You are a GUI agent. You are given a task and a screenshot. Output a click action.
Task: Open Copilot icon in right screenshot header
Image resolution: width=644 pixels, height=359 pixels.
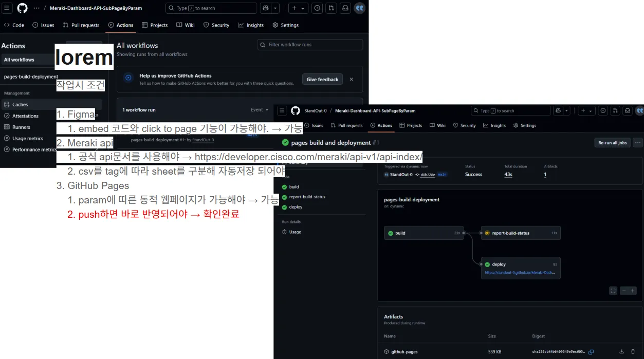pos(558,110)
